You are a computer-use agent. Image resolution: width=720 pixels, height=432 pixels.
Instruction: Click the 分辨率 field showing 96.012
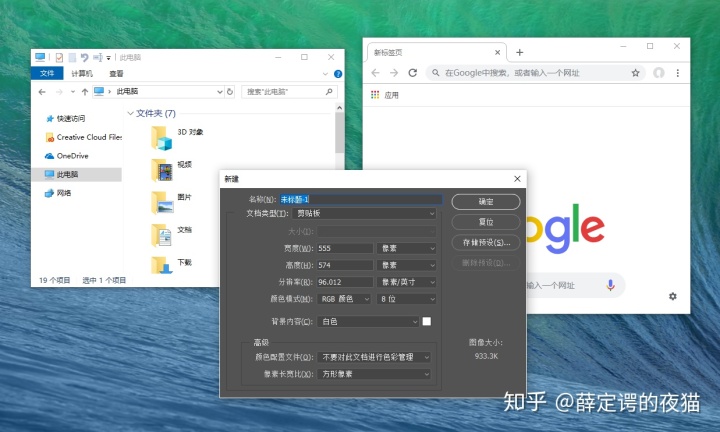345,282
